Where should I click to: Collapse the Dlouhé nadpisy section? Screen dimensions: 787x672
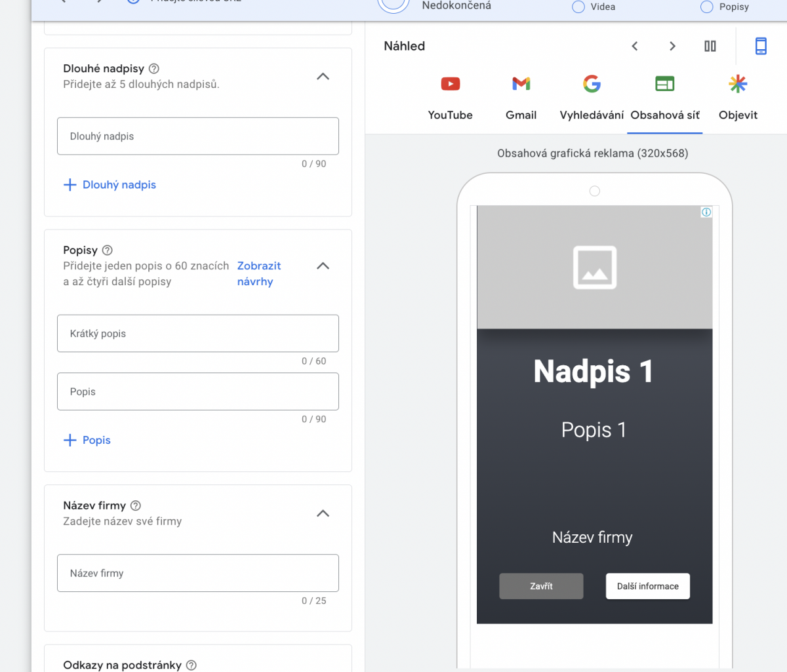click(323, 77)
